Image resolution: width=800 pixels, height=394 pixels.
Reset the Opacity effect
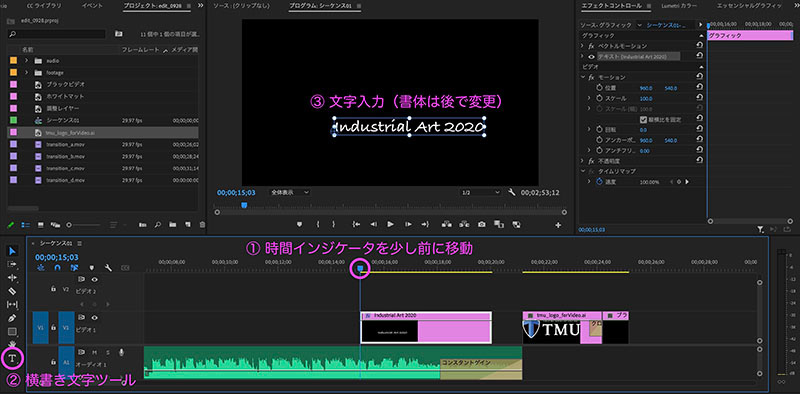tap(699, 161)
